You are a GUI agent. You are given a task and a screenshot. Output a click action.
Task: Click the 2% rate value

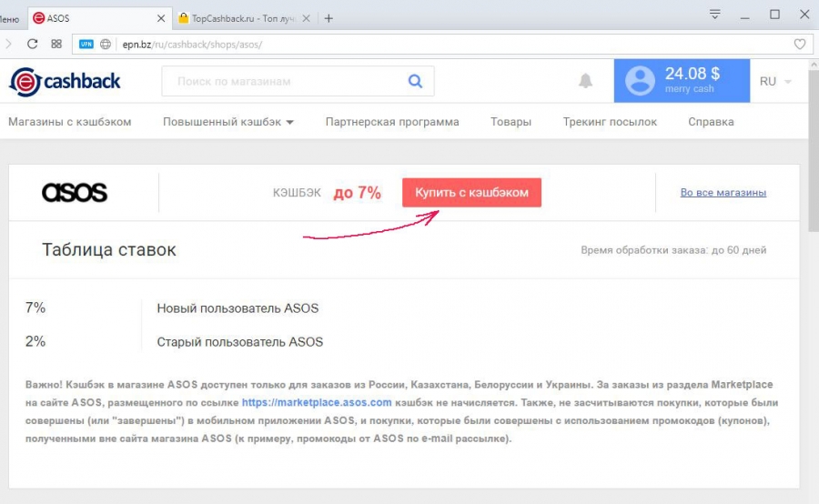[35, 341]
